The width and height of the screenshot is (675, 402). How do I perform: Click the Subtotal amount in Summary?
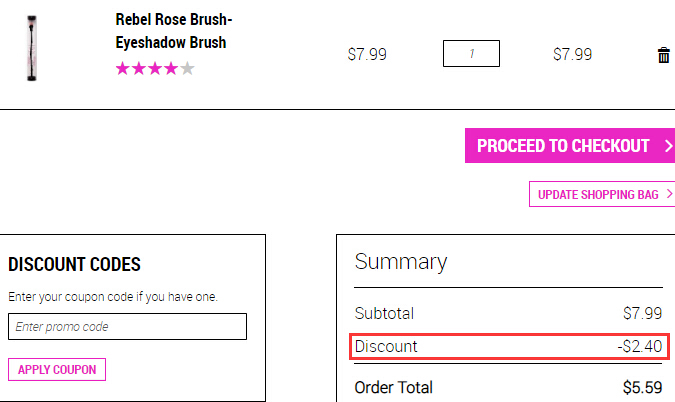tap(642, 313)
